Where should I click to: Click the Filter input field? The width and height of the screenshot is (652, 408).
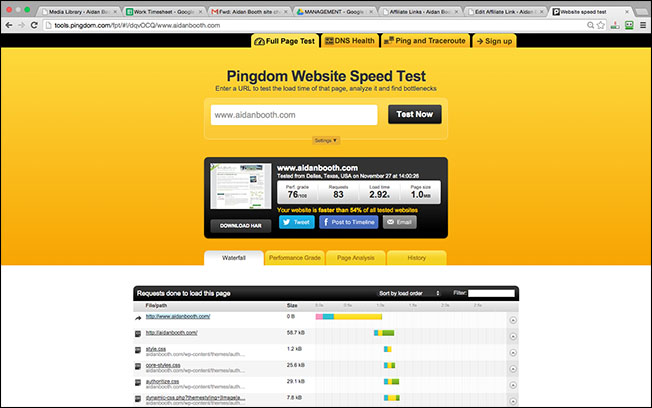(491, 293)
